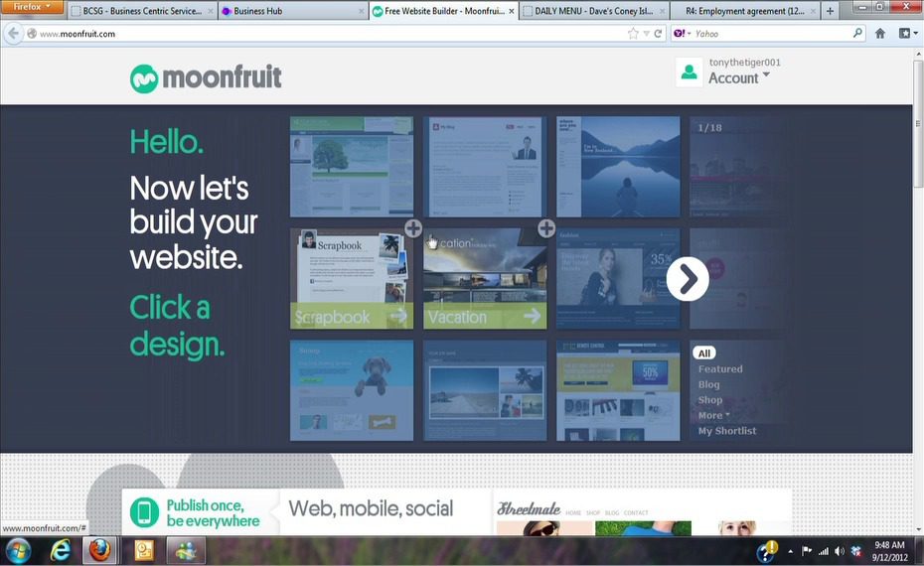This screenshot has height=566, width=924.
Task: Open the Action Center flag icon
Action: pos(807,551)
